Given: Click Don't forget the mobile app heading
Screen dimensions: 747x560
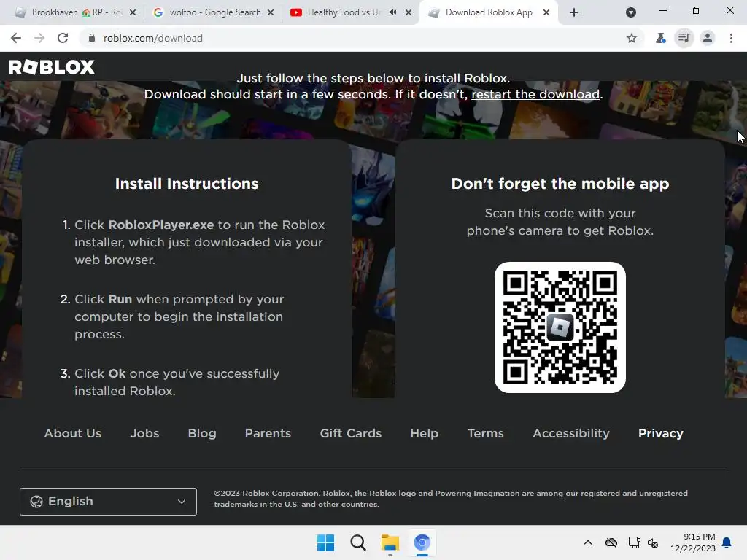Looking at the screenshot, I should pyautogui.click(x=560, y=184).
